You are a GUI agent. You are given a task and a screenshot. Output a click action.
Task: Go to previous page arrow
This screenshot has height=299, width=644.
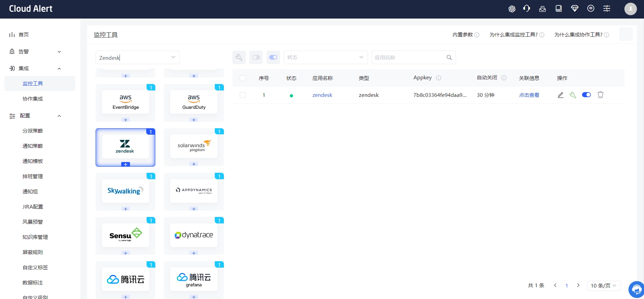(555, 286)
